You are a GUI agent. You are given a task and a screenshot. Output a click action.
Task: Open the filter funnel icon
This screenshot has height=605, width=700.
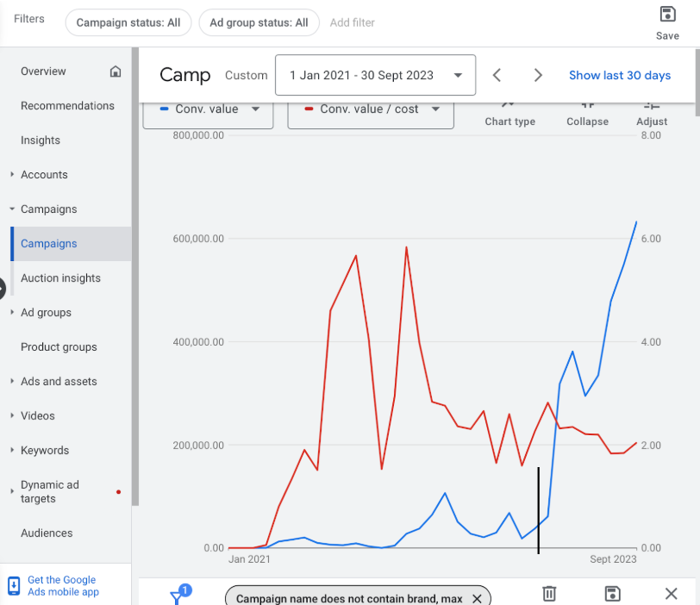click(x=178, y=596)
